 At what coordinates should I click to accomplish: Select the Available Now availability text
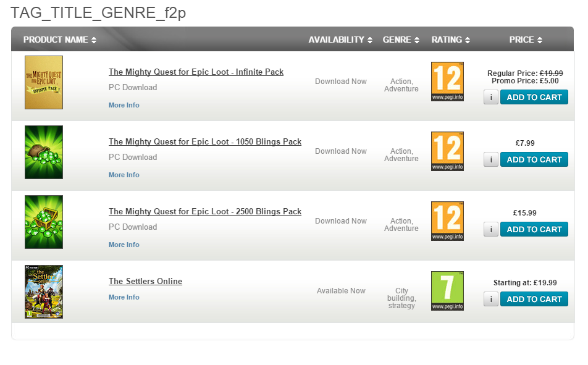pyautogui.click(x=341, y=291)
